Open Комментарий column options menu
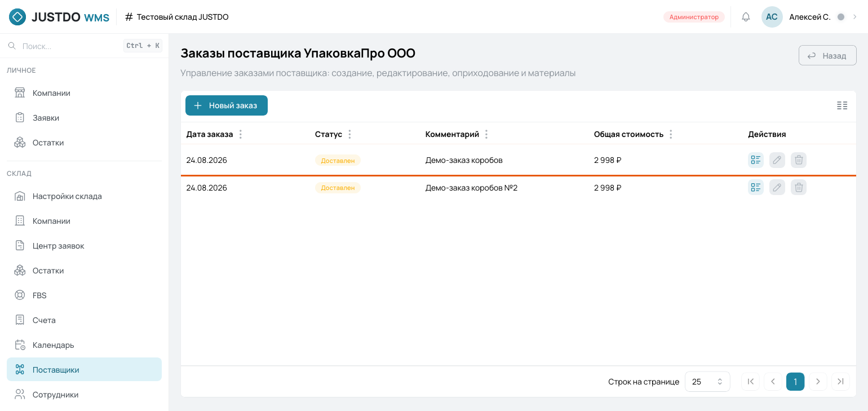The image size is (868, 411). (486, 134)
